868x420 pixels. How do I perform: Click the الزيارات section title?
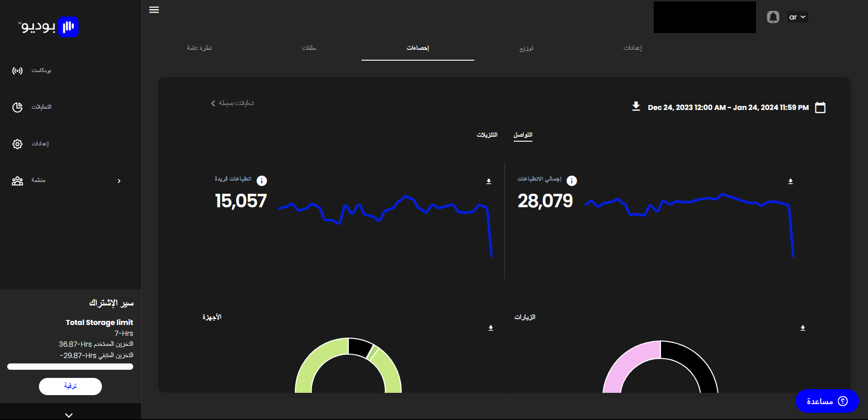525,317
